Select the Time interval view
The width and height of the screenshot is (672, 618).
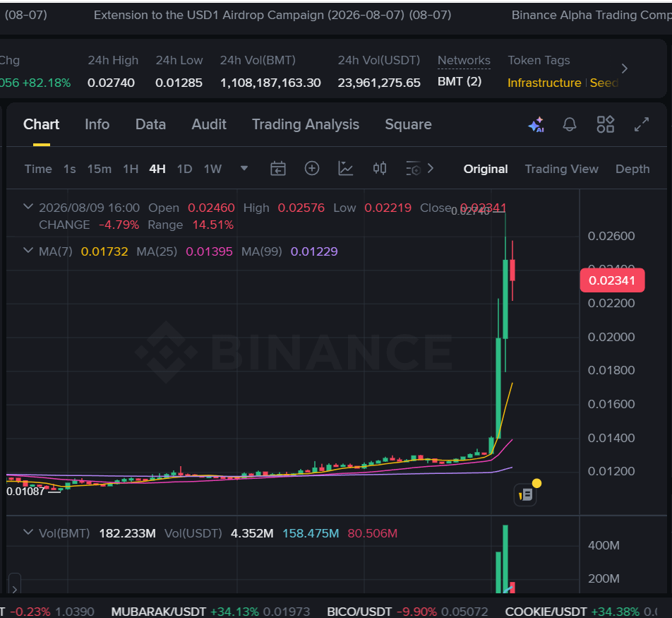coord(38,169)
